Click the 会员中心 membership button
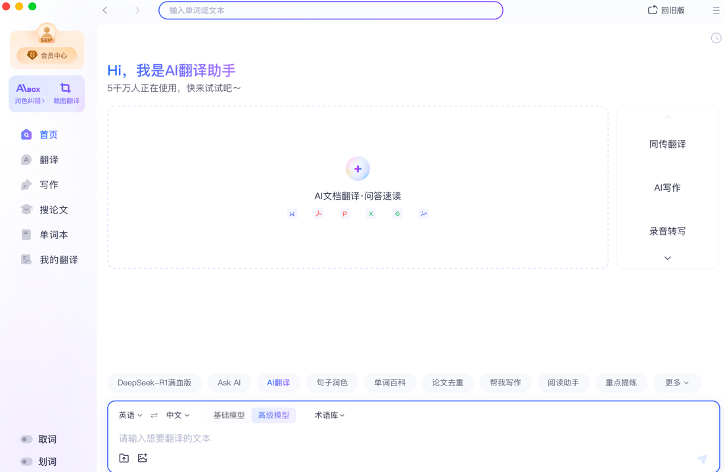The width and height of the screenshot is (725, 472). pos(47,56)
